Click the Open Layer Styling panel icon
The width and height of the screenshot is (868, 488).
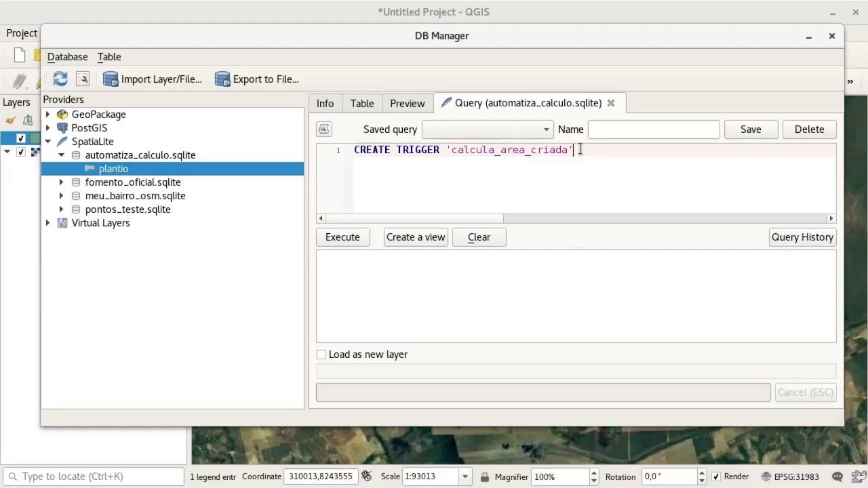(x=10, y=121)
